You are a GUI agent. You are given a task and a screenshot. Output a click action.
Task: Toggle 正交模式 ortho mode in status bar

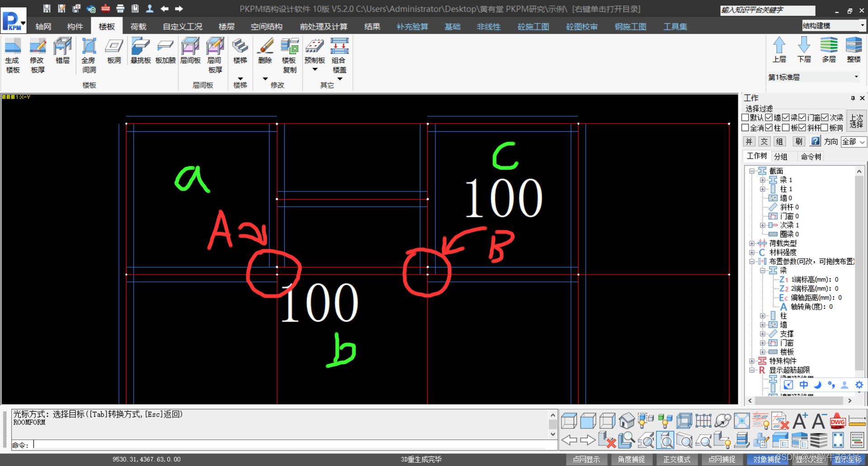tap(677, 459)
